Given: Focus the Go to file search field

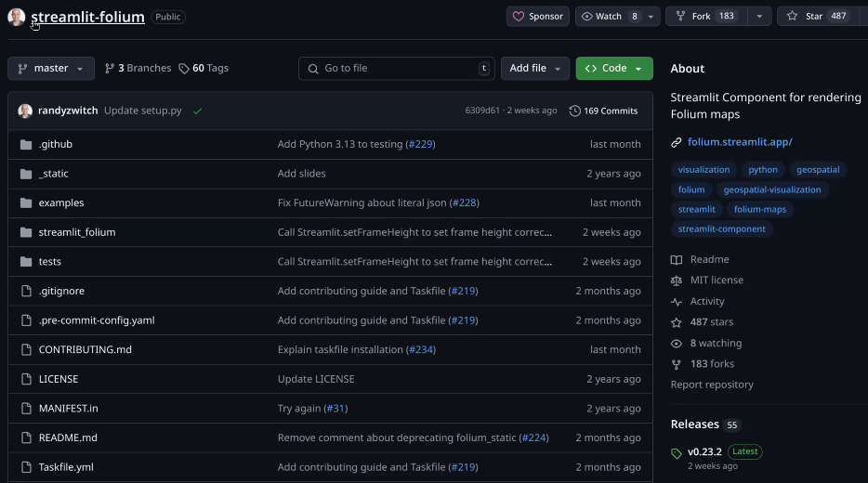Looking at the screenshot, I should tap(396, 69).
